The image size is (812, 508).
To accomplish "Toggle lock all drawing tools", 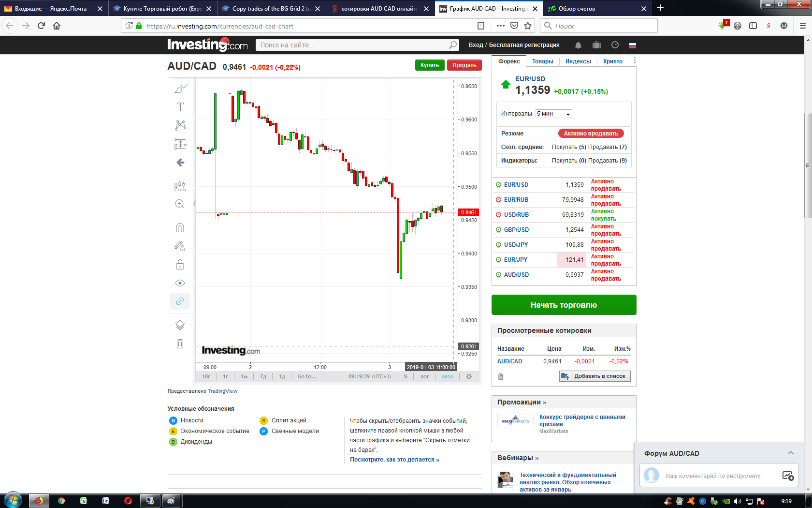I will [180, 265].
